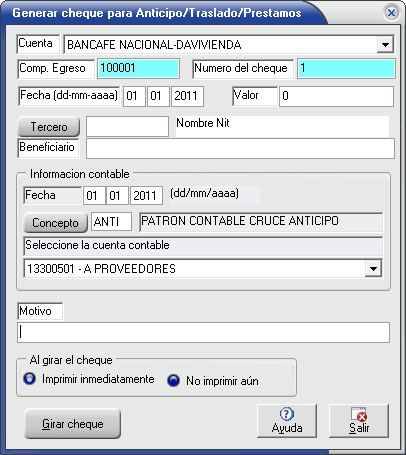
Task: Click the Tercero Nit input box
Action: (x=127, y=126)
